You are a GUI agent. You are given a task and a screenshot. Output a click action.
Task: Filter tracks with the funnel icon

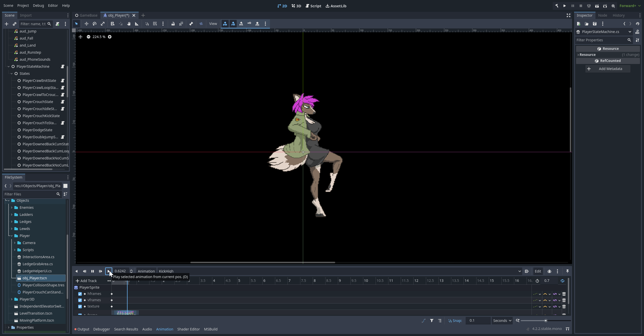click(432, 321)
